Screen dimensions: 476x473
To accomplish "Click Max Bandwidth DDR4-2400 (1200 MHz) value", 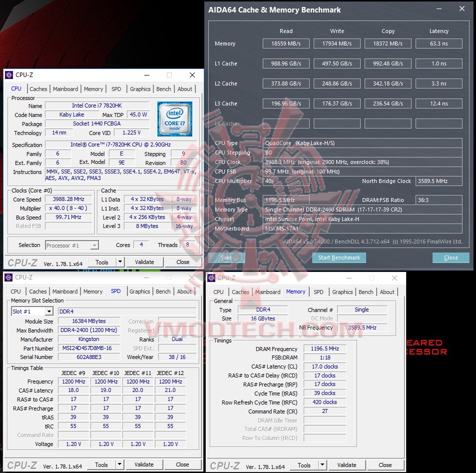I will point(88,330).
